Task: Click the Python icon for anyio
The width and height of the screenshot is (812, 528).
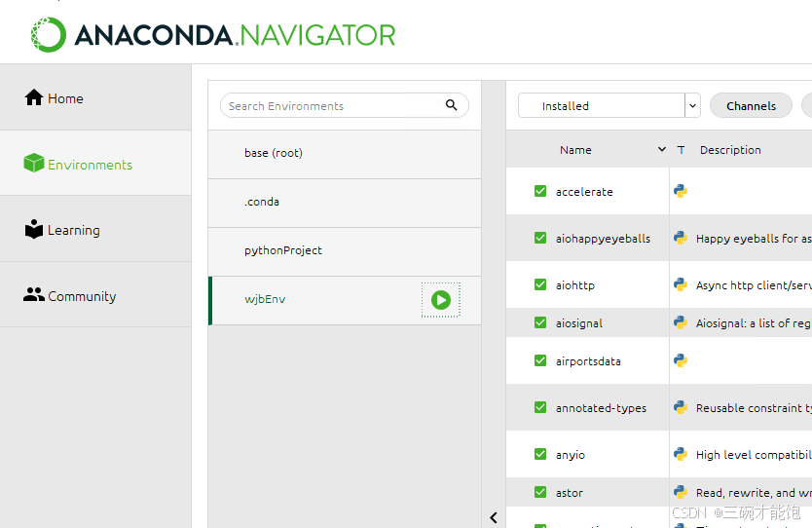Action: (x=681, y=454)
